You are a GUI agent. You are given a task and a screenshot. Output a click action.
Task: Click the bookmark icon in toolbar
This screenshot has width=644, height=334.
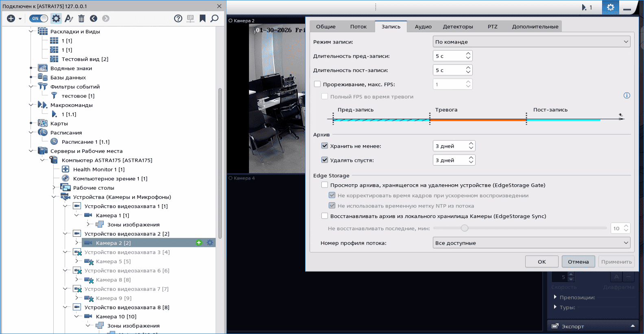click(202, 18)
